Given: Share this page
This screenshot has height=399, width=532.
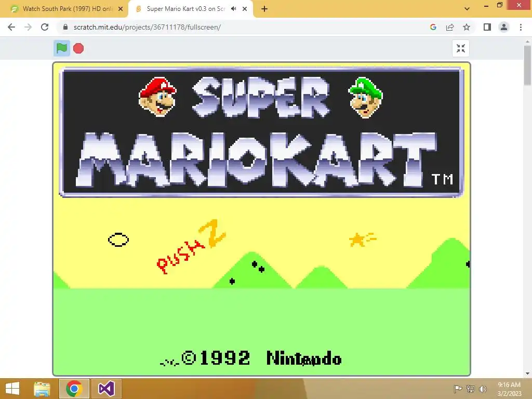Looking at the screenshot, I should [x=450, y=27].
